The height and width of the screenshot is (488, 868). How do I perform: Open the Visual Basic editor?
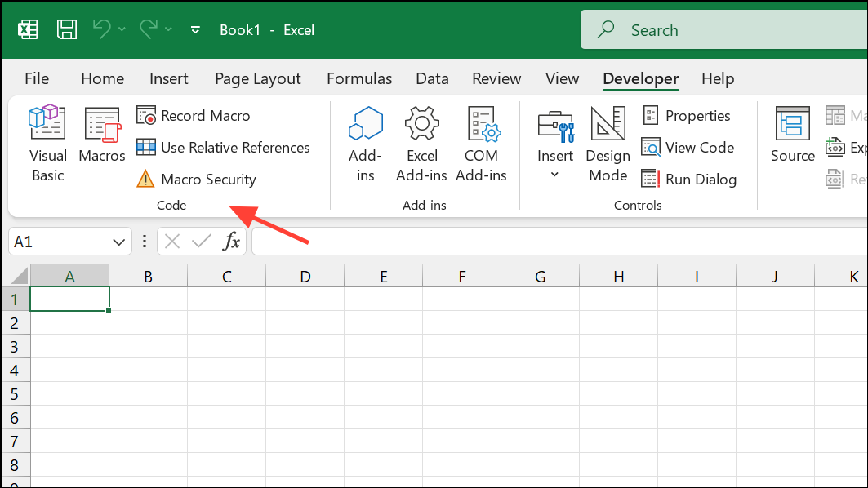(x=47, y=144)
